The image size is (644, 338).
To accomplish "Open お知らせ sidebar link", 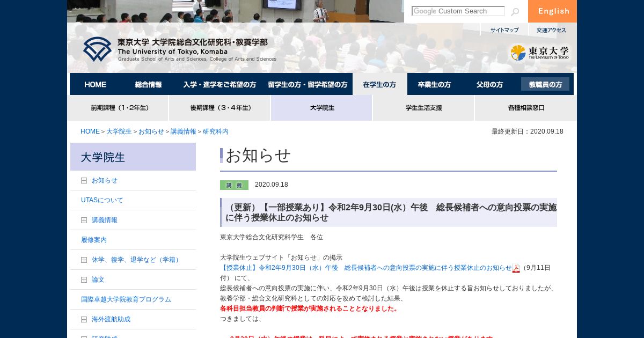I will 104,181.
